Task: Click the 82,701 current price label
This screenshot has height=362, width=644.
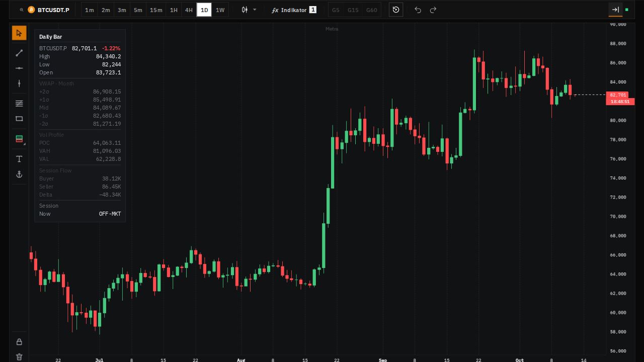Action: [x=618, y=95]
